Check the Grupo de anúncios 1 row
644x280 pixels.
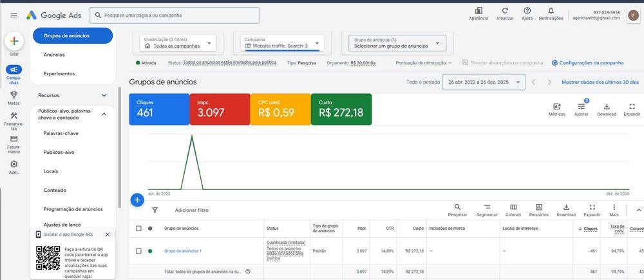click(138, 251)
